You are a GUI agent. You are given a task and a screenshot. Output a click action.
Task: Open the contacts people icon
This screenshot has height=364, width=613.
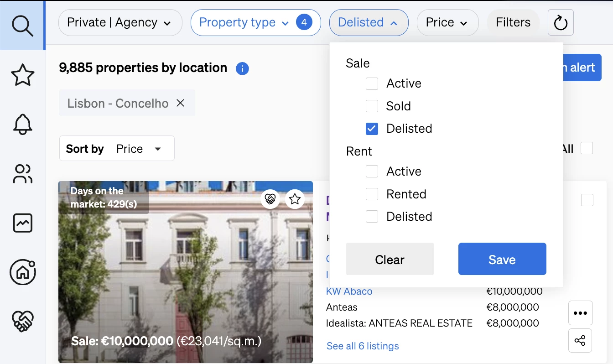[x=22, y=174]
